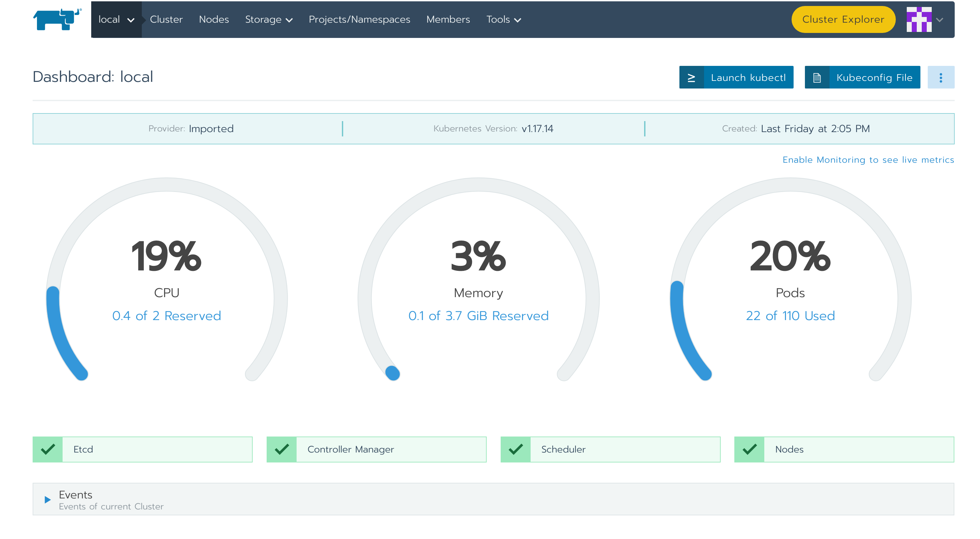Open the vertical three-dot actions menu

[x=940, y=78]
